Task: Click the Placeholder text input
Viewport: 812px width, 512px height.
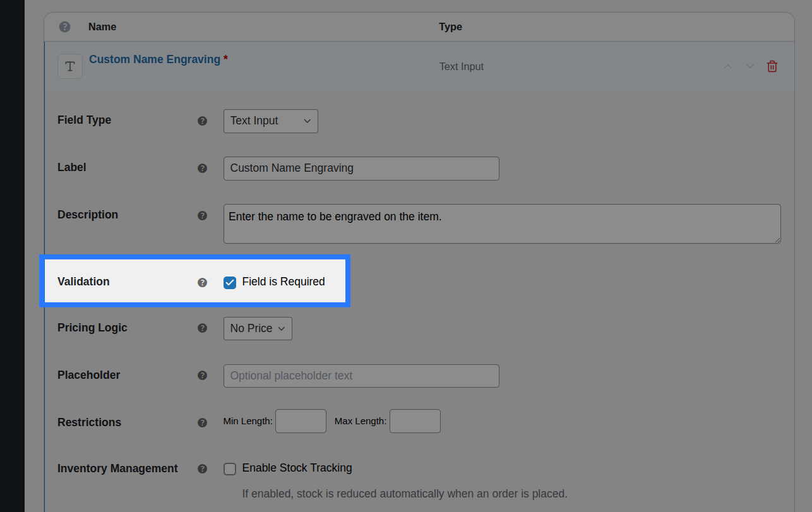Action: (x=361, y=376)
